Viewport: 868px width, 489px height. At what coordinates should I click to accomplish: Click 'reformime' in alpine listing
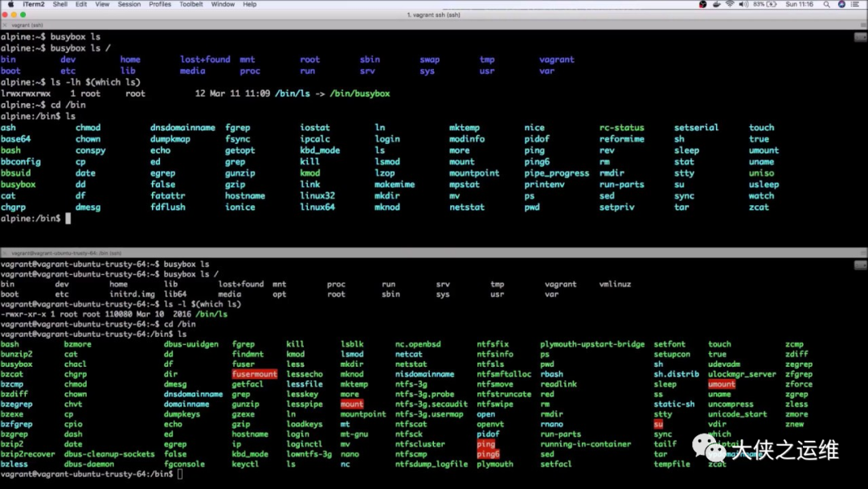[621, 139]
